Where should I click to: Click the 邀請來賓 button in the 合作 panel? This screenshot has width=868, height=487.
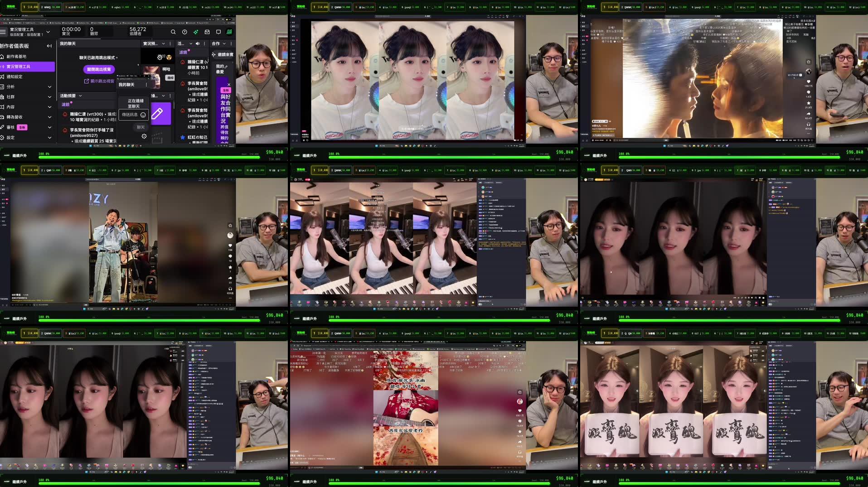[x=223, y=54]
